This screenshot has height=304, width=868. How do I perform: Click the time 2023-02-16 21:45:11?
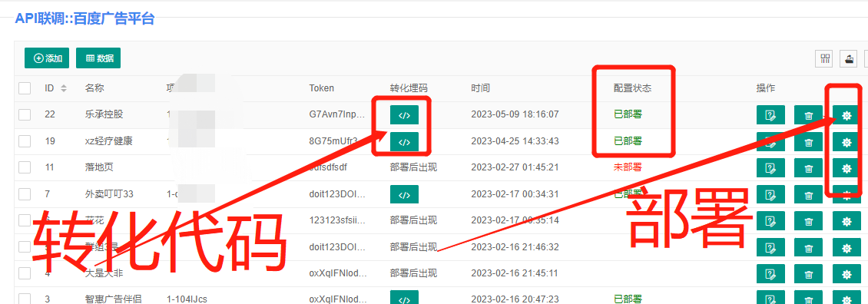pos(515,273)
